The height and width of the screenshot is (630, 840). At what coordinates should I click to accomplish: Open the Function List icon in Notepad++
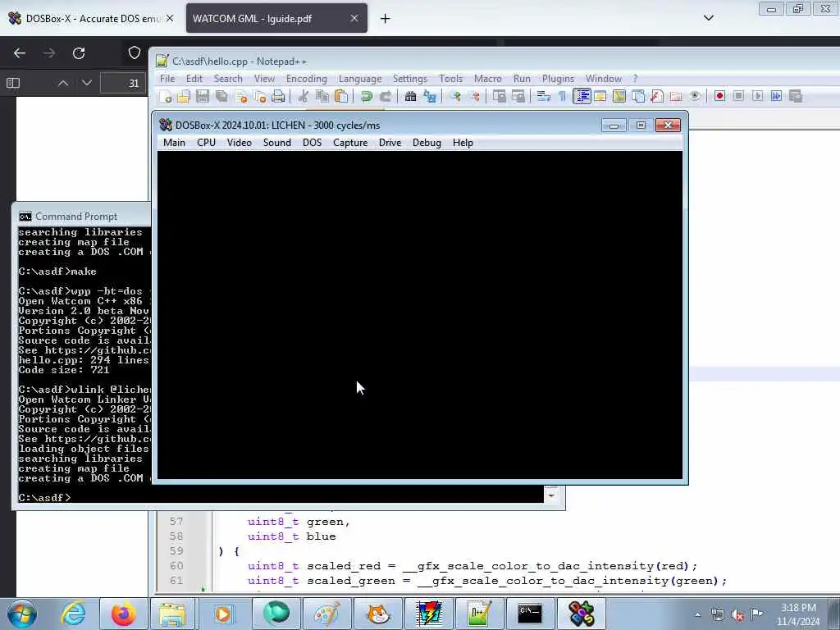[x=657, y=97]
